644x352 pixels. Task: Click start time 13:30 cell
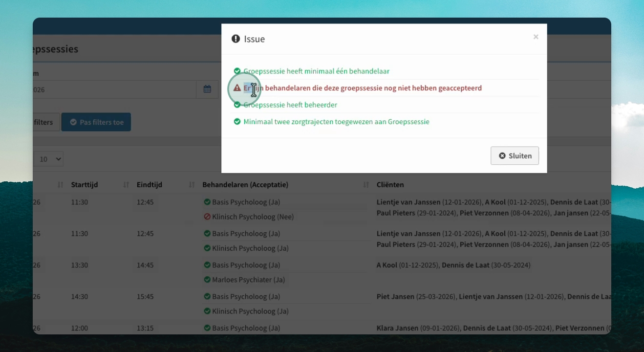79,265
